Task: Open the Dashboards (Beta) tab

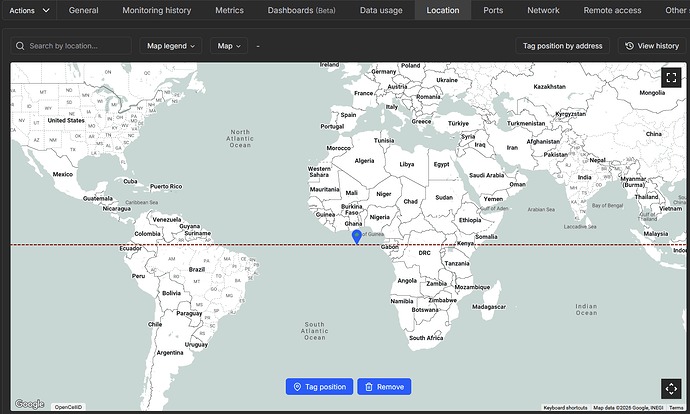Action: click(x=302, y=10)
